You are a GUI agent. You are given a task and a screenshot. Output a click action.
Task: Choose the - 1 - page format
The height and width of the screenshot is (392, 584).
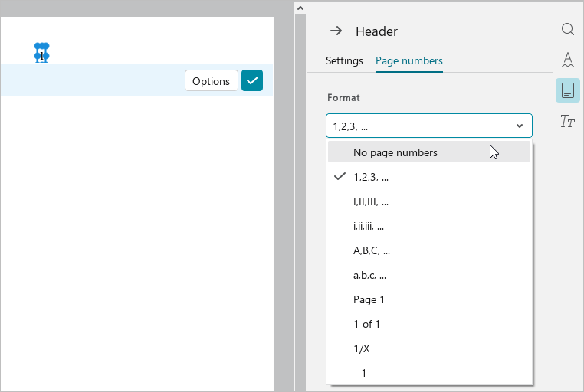click(x=429, y=373)
